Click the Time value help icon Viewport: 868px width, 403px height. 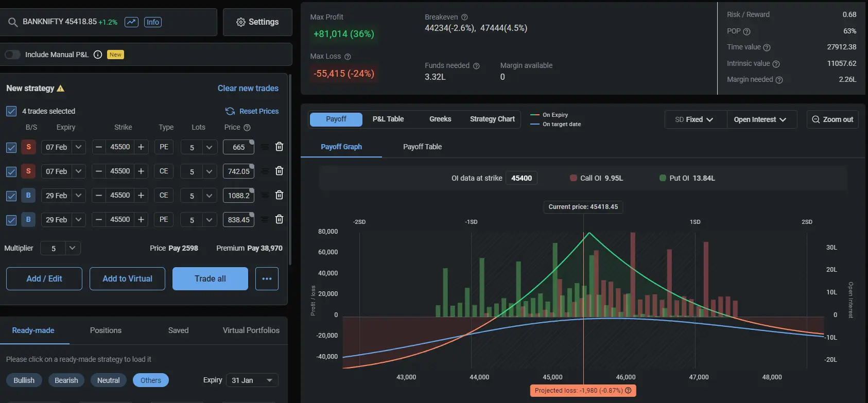point(767,47)
